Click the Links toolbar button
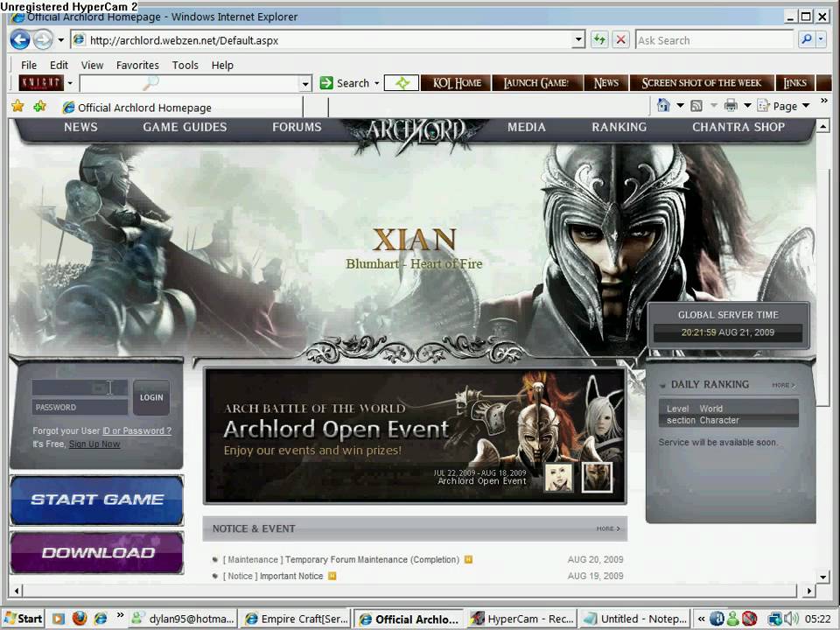 [x=795, y=83]
